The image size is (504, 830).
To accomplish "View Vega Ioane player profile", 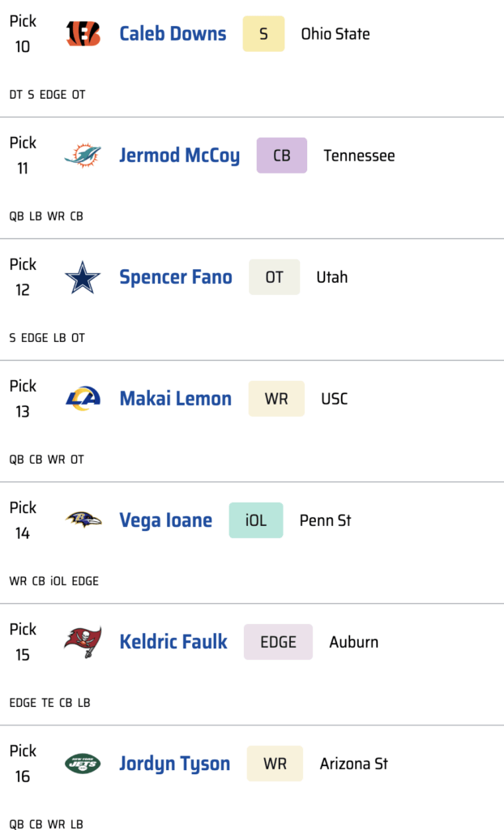I will (x=165, y=520).
